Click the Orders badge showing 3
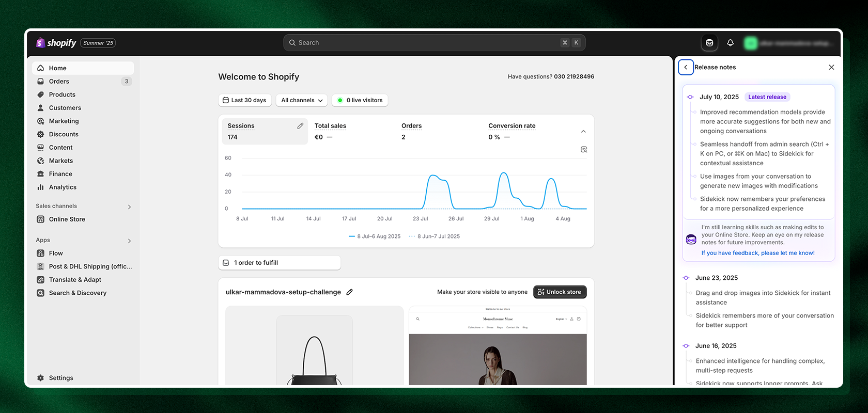Screen dimensions: 868x413 pyautogui.click(x=127, y=82)
